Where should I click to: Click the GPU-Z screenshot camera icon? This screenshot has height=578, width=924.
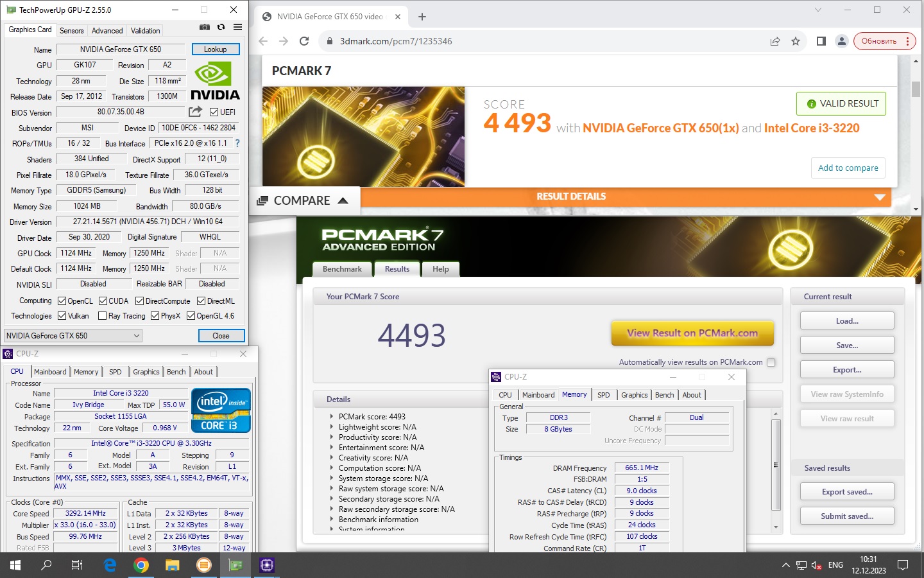[x=204, y=27]
